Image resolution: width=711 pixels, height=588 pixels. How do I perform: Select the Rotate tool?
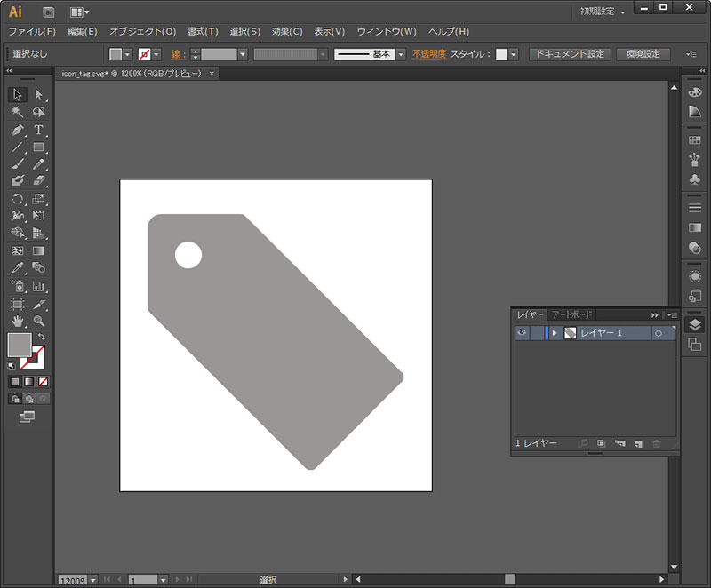(x=17, y=199)
